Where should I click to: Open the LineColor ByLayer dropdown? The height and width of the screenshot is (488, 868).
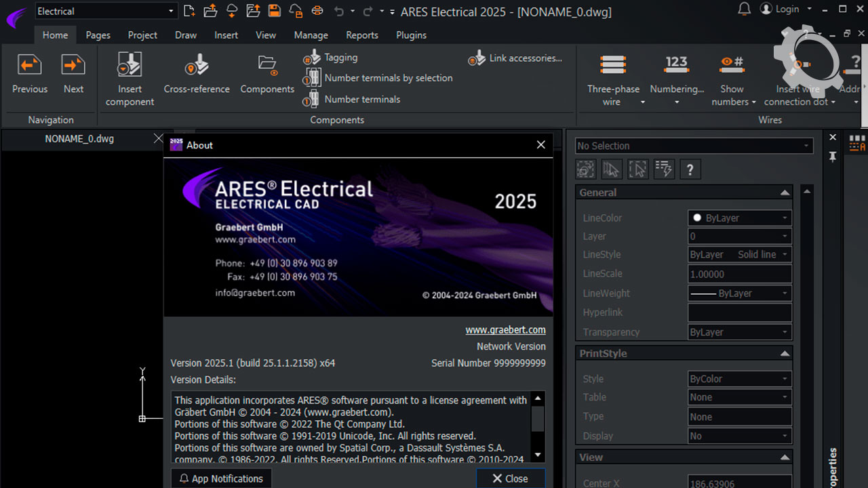click(x=740, y=218)
